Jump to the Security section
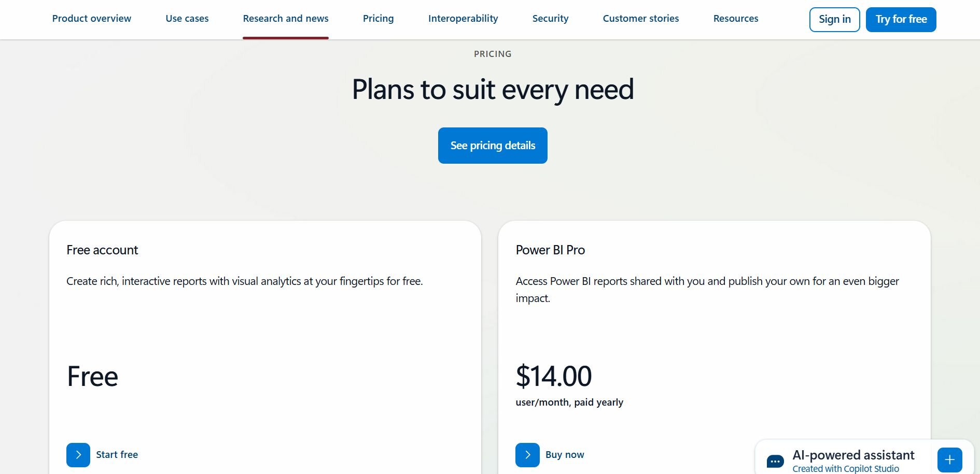The height and width of the screenshot is (474, 980). (x=550, y=19)
